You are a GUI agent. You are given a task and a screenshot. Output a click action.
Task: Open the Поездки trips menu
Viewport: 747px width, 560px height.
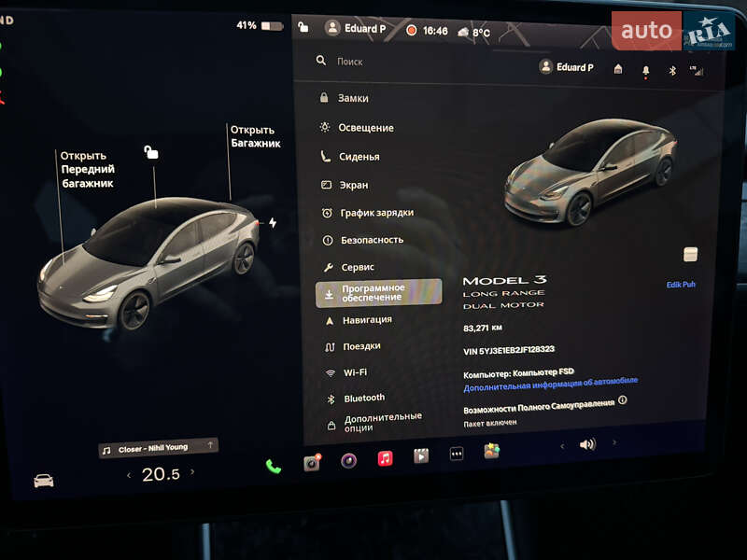click(353, 346)
